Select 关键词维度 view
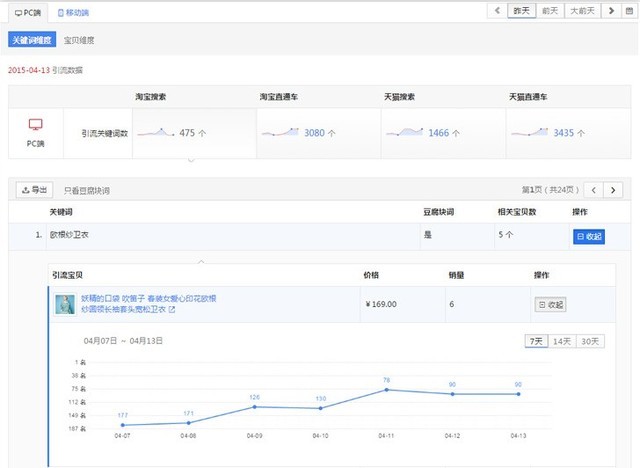 point(30,40)
